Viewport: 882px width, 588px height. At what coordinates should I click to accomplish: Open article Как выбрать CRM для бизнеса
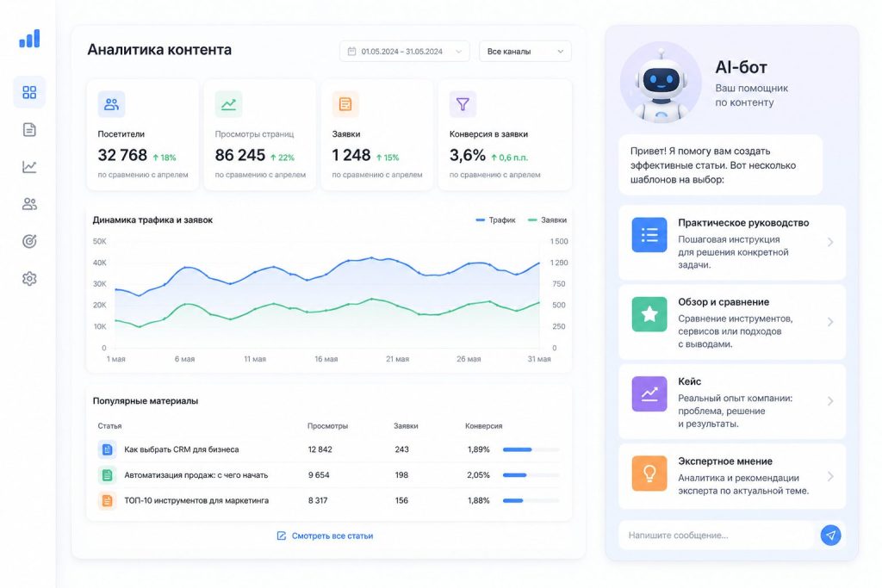tap(181, 449)
